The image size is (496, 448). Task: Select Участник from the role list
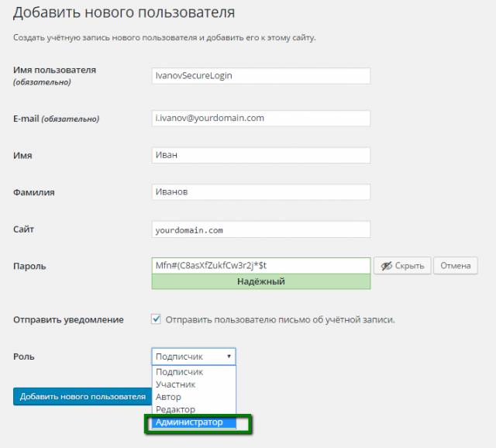(175, 384)
